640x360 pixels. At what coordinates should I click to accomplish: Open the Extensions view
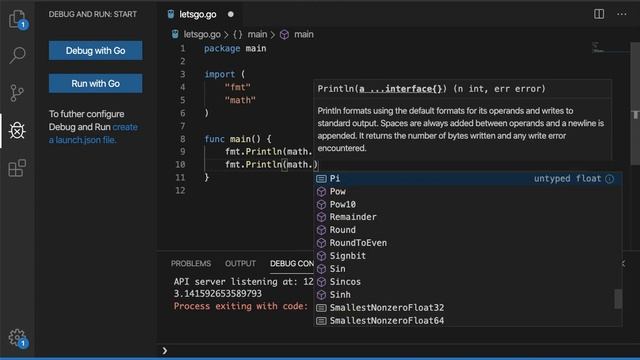[x=17, y=168]
